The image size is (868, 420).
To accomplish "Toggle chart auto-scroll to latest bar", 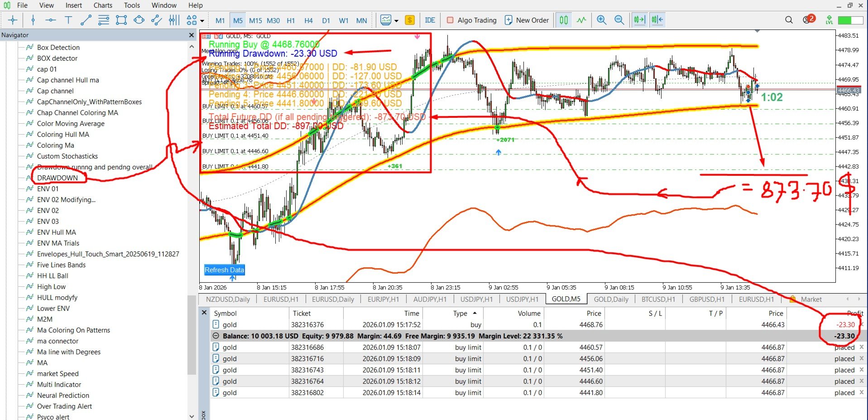I will tap(639, 20).
